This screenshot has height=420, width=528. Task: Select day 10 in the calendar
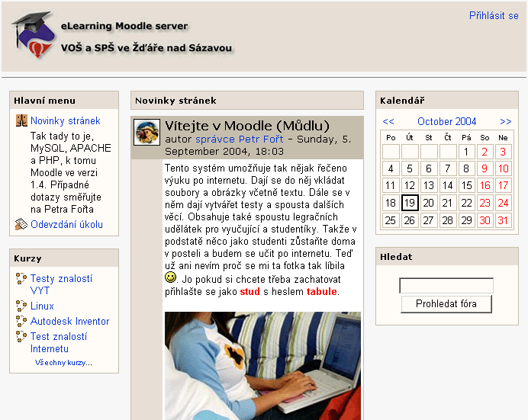[503, 168]
